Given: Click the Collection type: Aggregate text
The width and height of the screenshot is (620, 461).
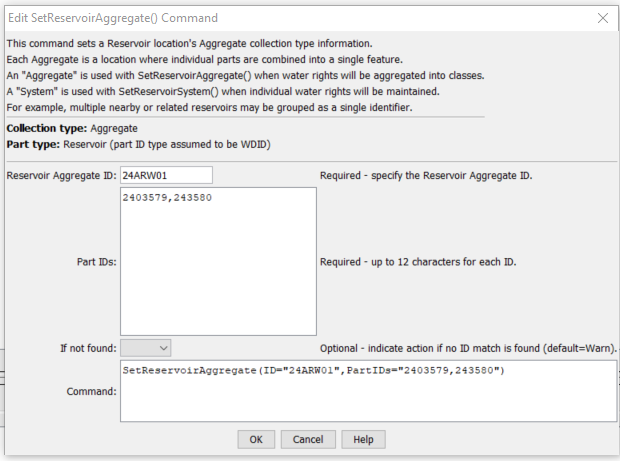Looking at the screenshot, I should coord(72,128).
